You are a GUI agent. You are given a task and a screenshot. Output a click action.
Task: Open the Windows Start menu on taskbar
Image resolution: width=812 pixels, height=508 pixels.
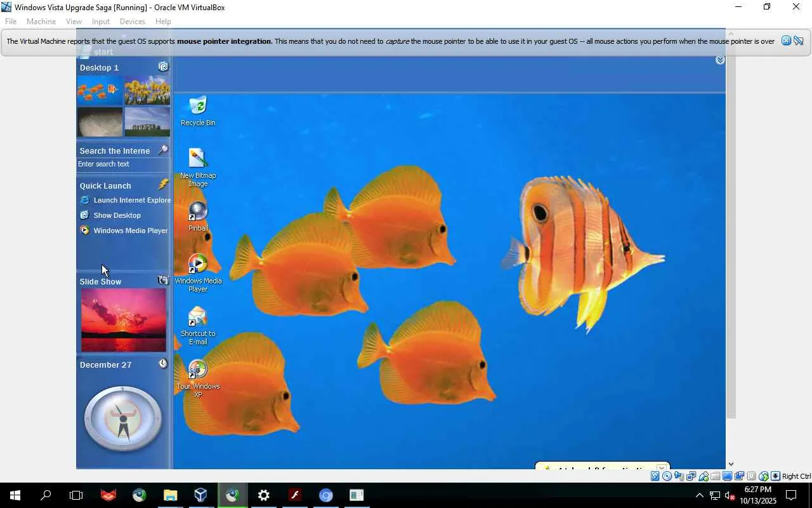tap(15, 495)
